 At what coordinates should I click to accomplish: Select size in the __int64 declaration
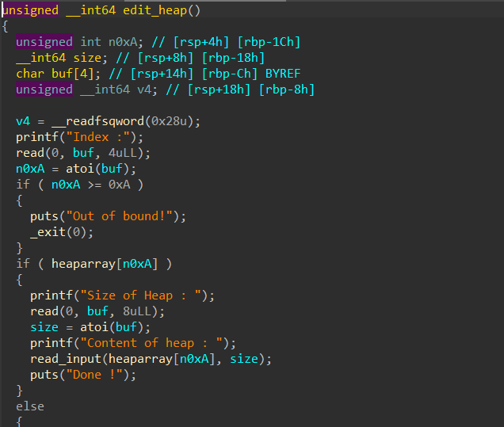point(87,58)
